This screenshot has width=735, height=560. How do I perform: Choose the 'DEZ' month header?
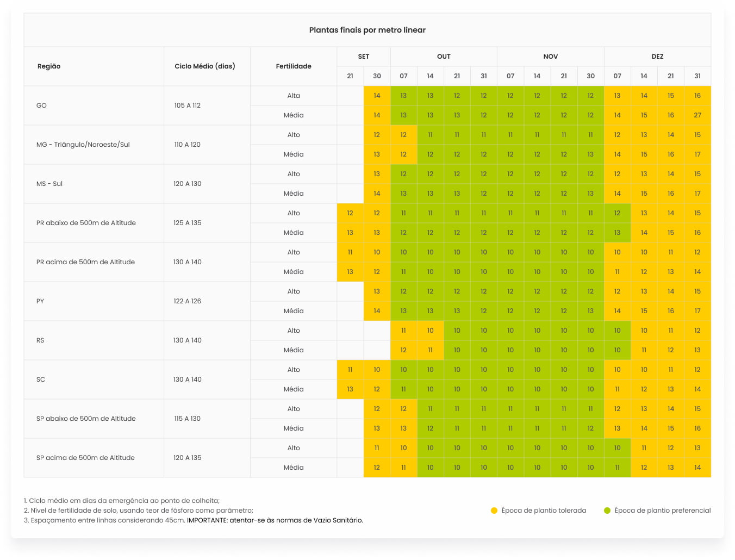657,57
